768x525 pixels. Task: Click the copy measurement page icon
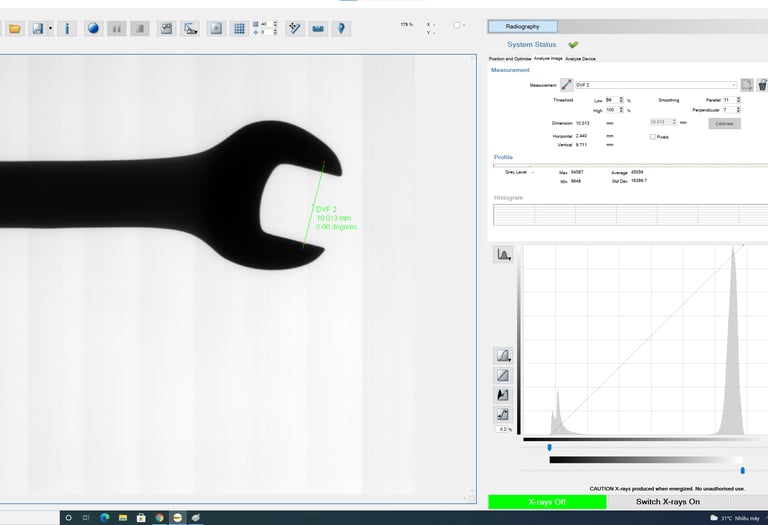pos(746,85)
